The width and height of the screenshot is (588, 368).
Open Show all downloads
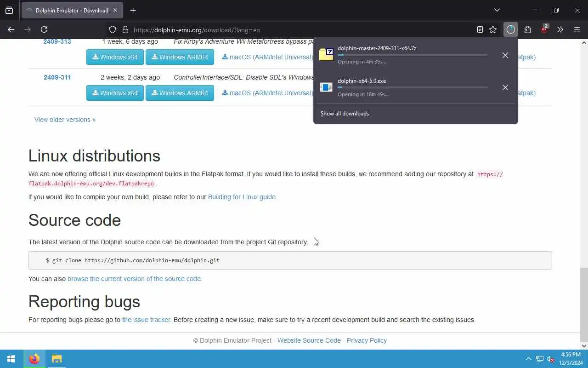345,114
